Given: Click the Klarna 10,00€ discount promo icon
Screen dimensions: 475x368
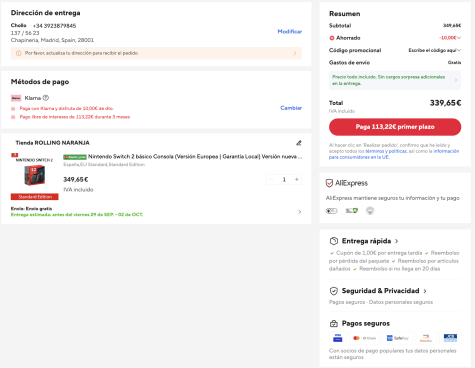Looking at the screenshot, I should point(13,109).
